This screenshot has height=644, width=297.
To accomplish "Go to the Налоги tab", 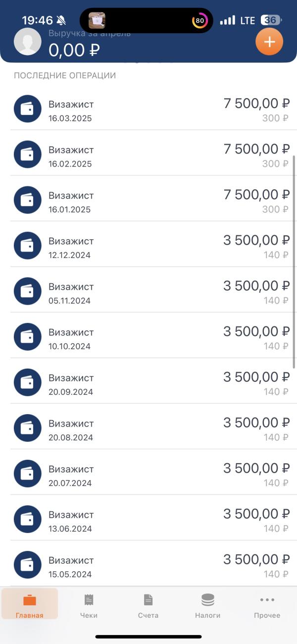I will coord(208,606).
